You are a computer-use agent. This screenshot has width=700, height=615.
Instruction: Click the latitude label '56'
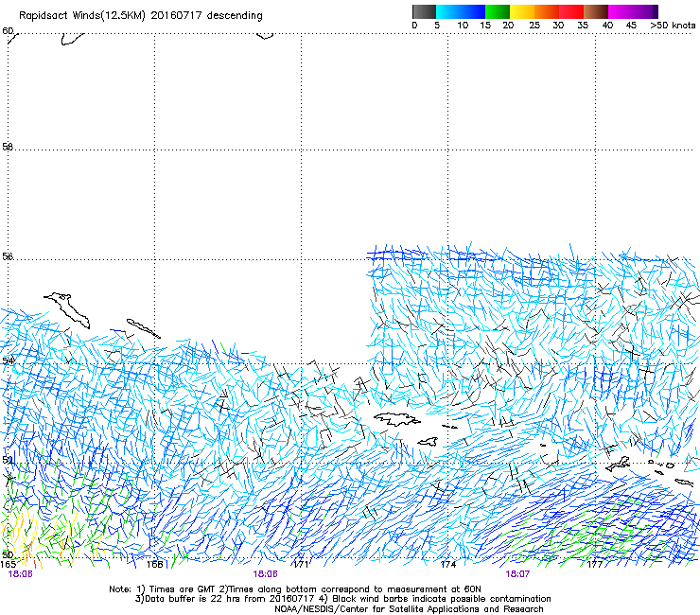click(8, 256)
